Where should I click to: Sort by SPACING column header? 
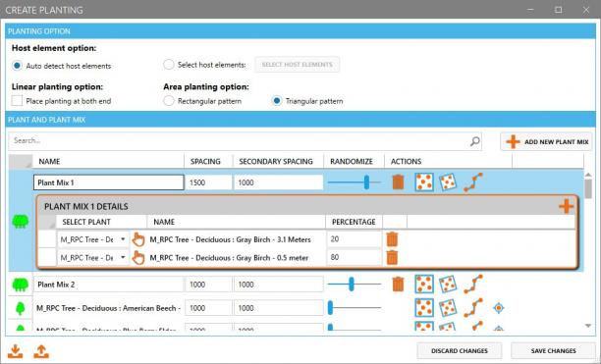pos(208,162)
